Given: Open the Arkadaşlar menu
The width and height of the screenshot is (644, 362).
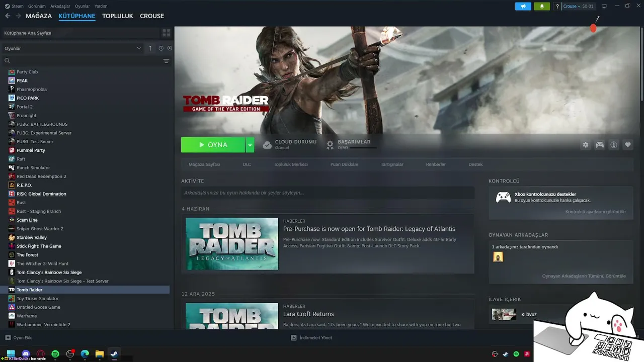Looking at the screenshot, I should (x=60, y=6).
